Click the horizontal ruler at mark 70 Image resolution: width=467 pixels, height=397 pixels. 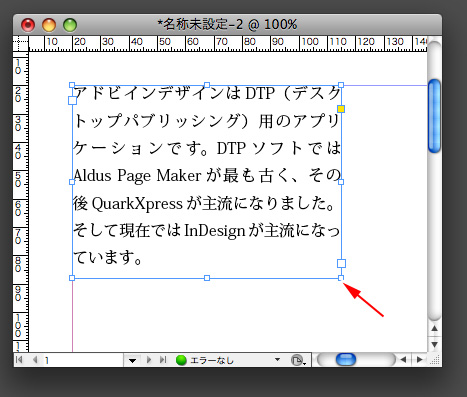(x=221, y=42)
